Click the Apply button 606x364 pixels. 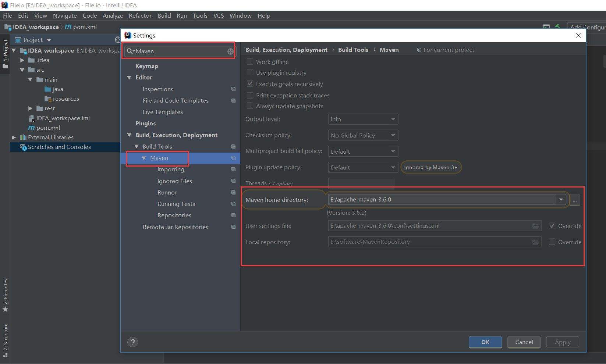click(x=563, y=342)
